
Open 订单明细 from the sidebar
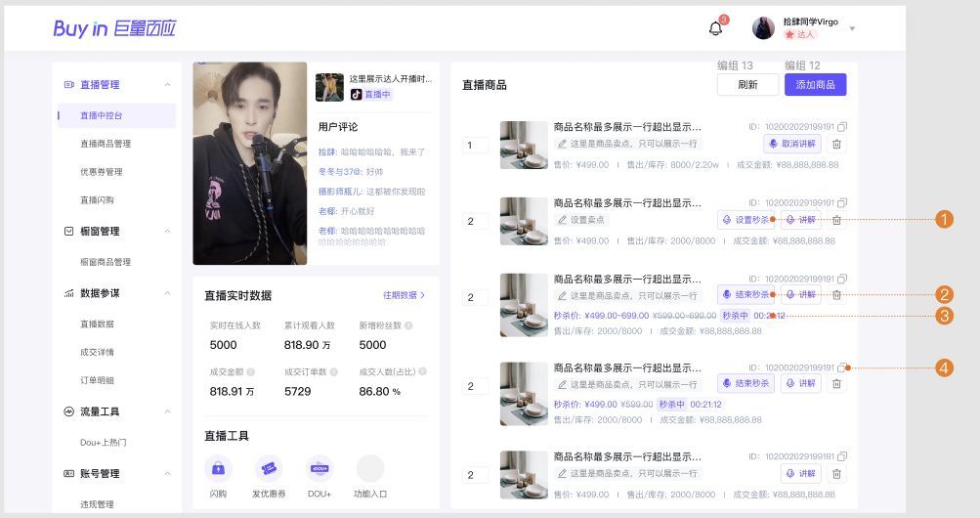tap(97, 380)
